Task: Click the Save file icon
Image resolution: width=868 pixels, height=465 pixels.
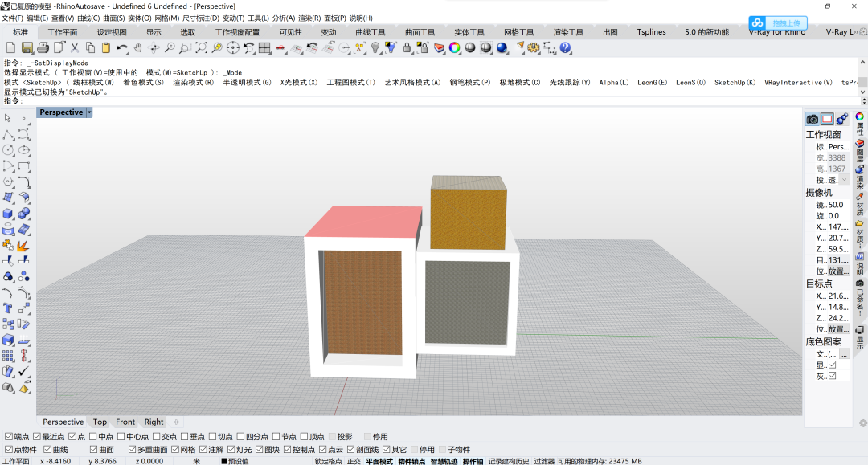Action: [x=27, y=48]
